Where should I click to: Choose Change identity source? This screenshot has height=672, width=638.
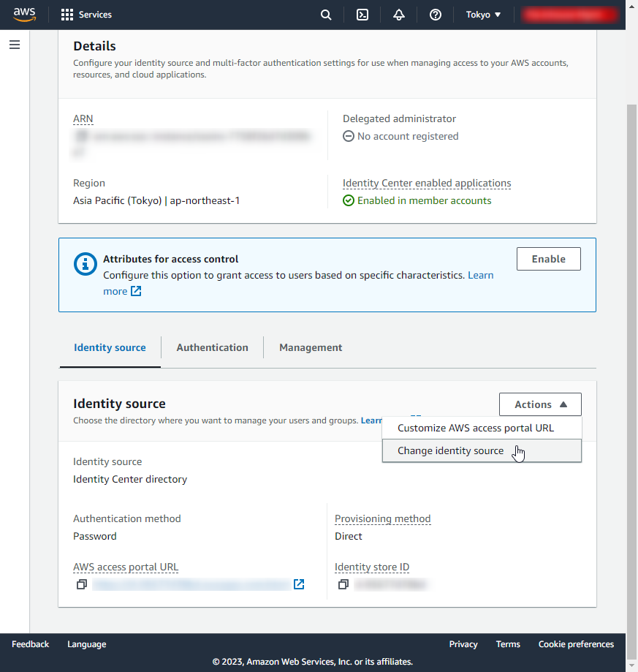482,450
